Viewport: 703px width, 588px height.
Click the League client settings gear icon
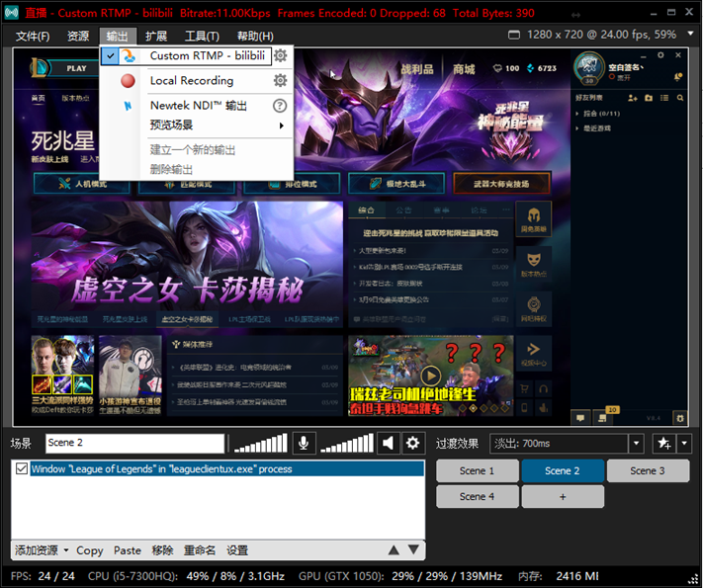(660, 55)
